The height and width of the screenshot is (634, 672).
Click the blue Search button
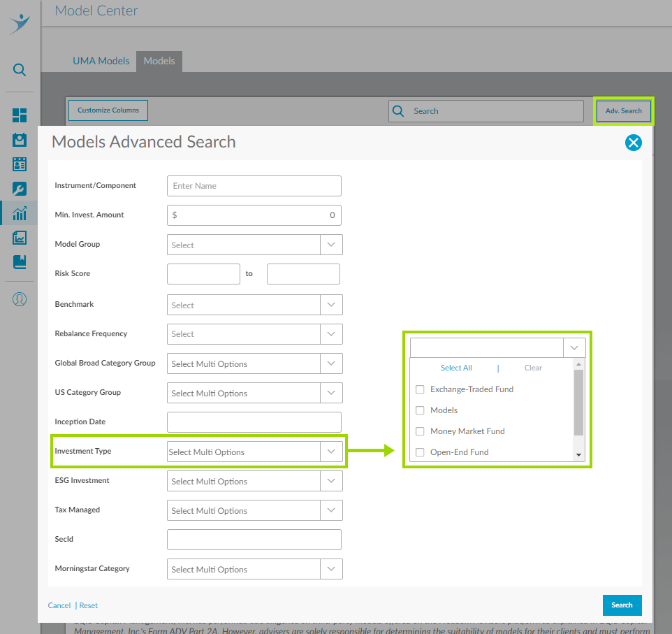click(x=622, y=605)
